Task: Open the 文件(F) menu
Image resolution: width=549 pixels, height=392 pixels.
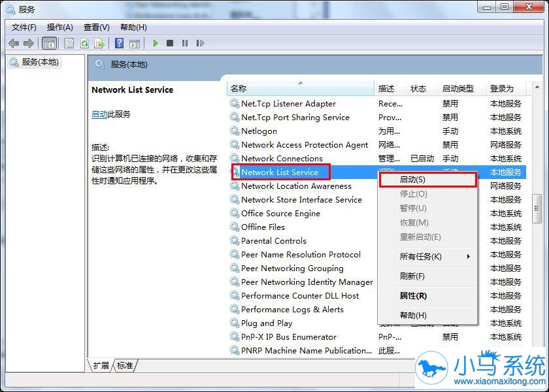Action: click(x=24, y=27)
